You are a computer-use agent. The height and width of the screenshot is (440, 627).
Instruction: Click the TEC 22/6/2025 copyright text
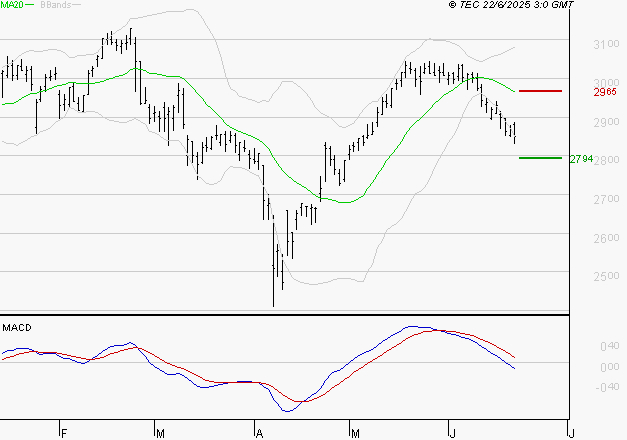(x=511, y=4)
